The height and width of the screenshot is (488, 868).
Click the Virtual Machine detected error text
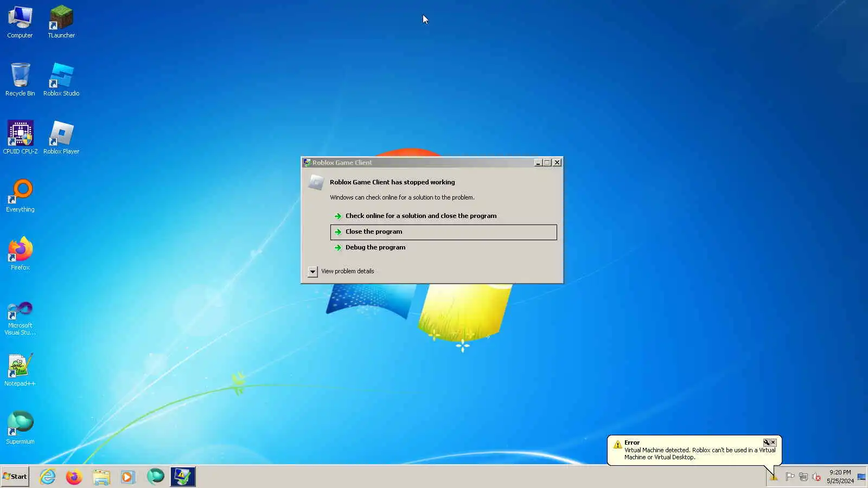(700, 454)
